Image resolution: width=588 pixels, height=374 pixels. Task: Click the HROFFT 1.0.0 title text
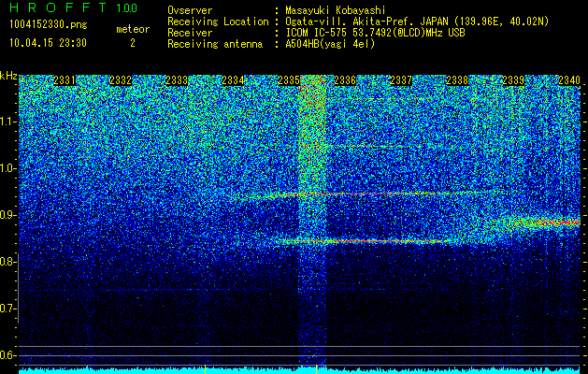tap(73, 7)
